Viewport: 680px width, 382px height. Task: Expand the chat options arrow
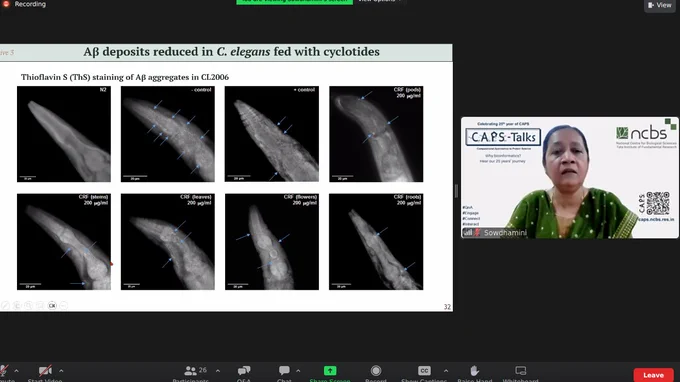tap(298, 371)
